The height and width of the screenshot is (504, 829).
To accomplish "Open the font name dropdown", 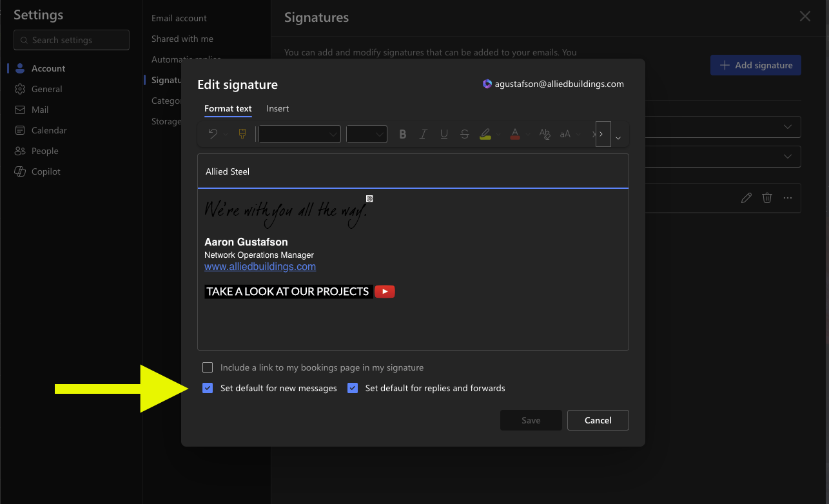I will tap(300, 134).
